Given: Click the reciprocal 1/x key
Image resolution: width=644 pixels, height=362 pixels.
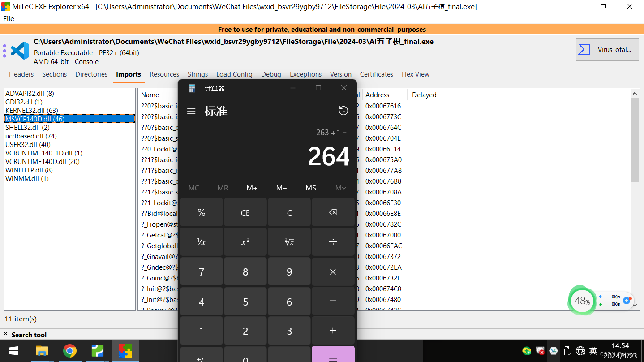Looking at the screenshot, I should (x=202, y=242).
